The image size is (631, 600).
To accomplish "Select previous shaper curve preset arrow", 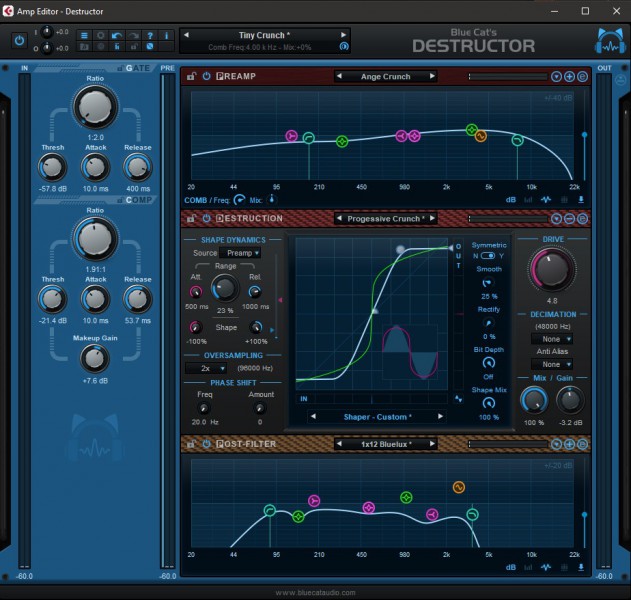I will [313, 416].
